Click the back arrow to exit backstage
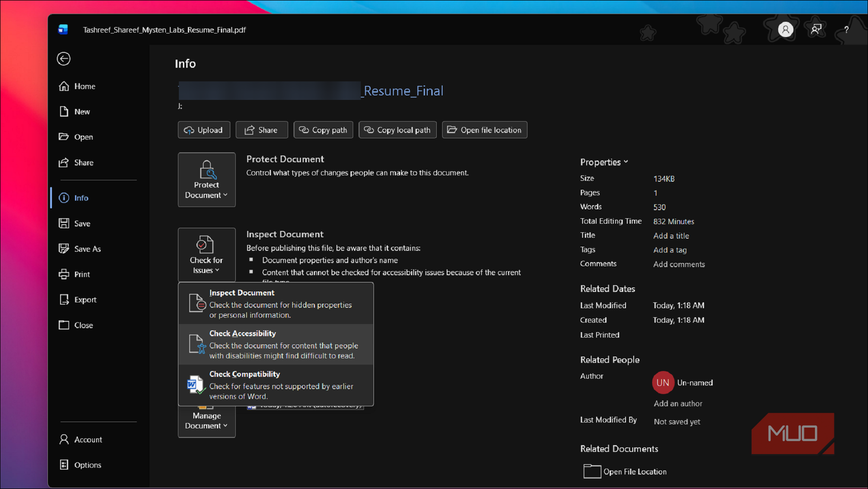This screenshot has width=868, height=489. 64,58
